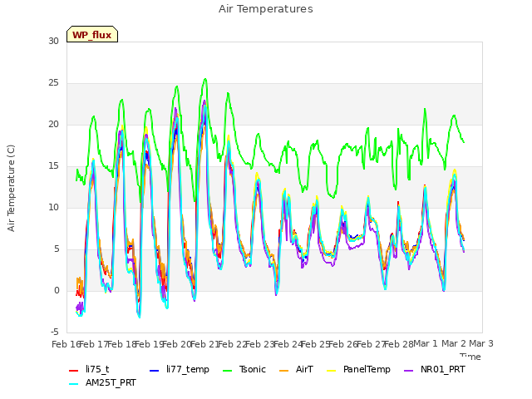Toggle the AM25T_PRT legend entry
This screenshot has width=532, height=399.
click(x=102, y=382)
